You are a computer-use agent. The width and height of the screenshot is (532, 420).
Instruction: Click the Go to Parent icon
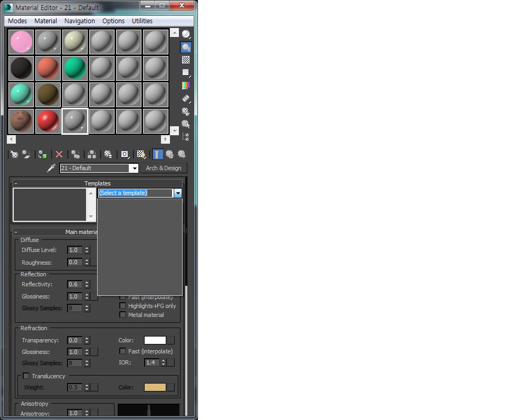pyautogui.click(x=169, y=154)
